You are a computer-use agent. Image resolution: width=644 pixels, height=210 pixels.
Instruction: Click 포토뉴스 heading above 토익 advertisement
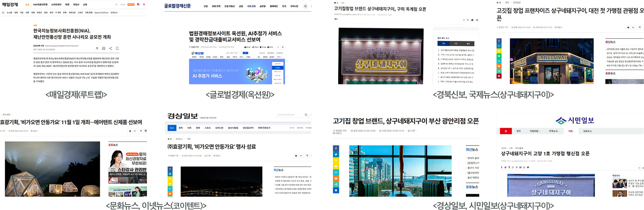click(113, 145)
